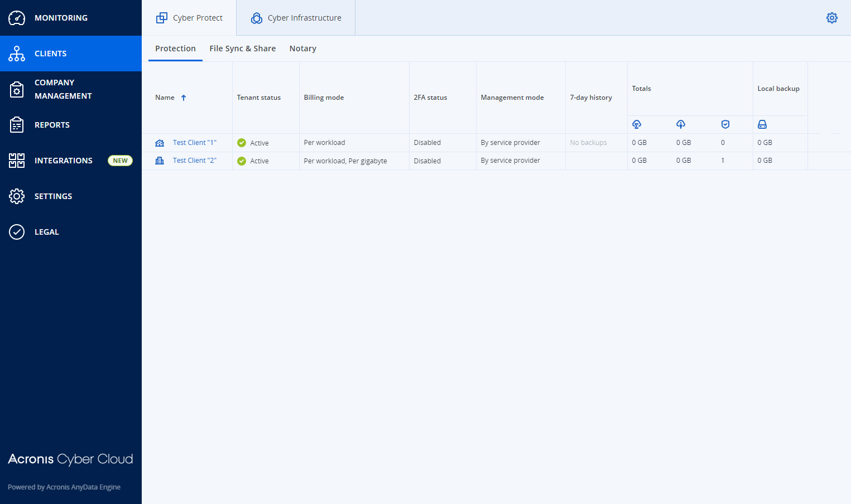The height and width of the screenshot is (504, 851).
Task: Open Test Client "2" link
Action: tap(194, 161)
